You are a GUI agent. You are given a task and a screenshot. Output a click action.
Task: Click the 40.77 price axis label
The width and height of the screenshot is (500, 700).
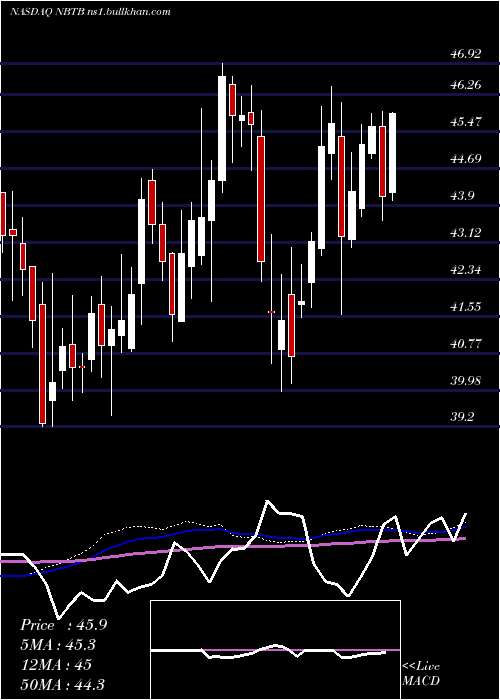click(x=466, y=344)
